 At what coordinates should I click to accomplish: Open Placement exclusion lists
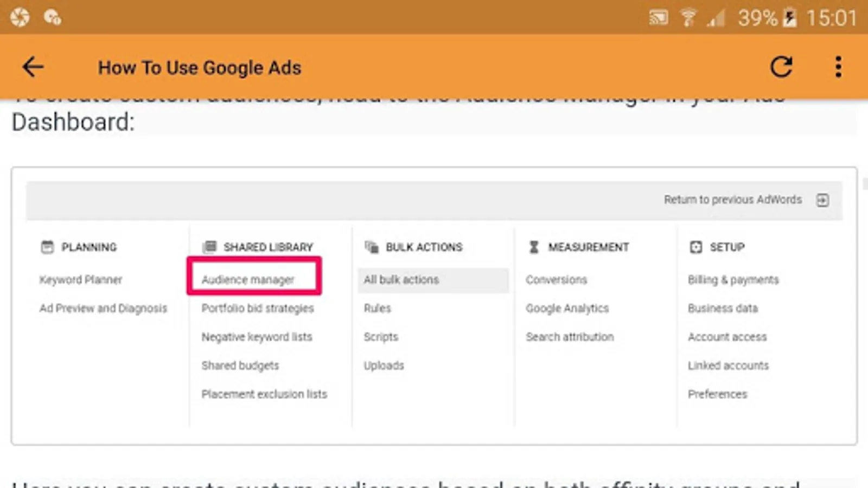pyautogui.click(x=264, y=394)
